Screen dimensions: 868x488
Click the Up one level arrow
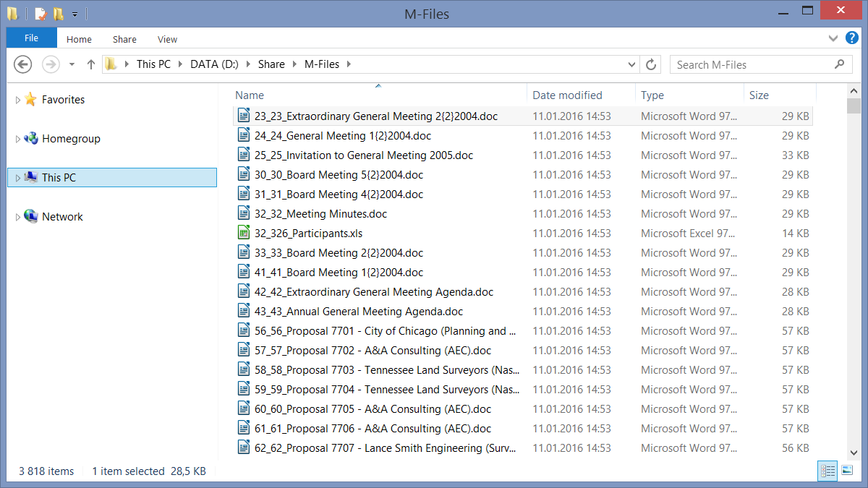(91, 64)
